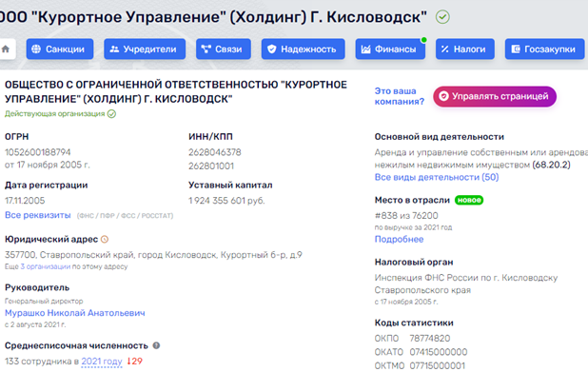588x372 pixels.
Task: Click the capital value 1 924 355 601 руб.
Action: tap(226, 201)
